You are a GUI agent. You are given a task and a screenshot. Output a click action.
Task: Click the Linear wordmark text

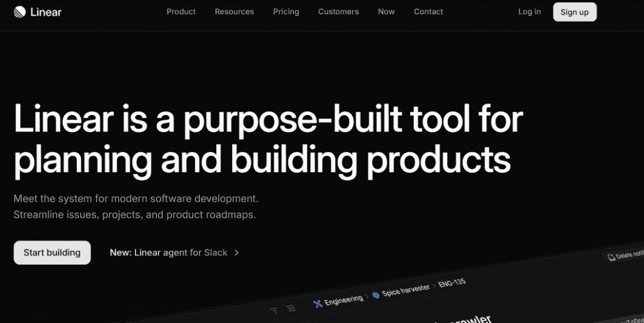45,13
